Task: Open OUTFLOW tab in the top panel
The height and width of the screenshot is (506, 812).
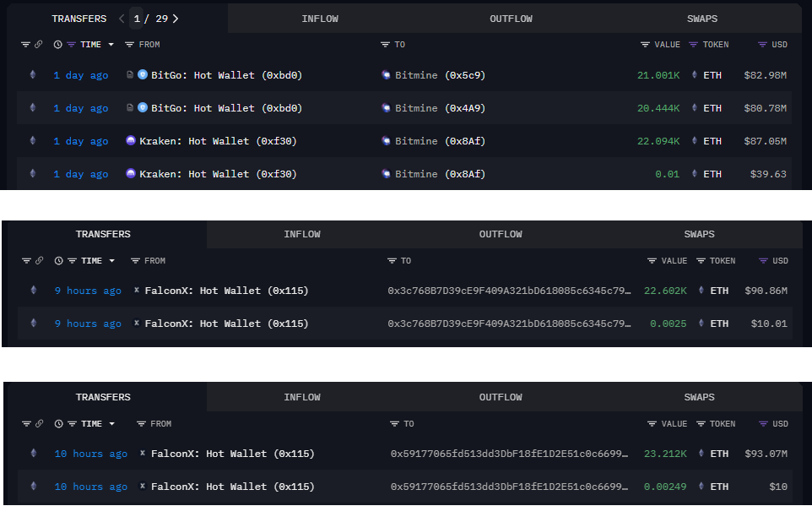Action: (x=511, y=19)
